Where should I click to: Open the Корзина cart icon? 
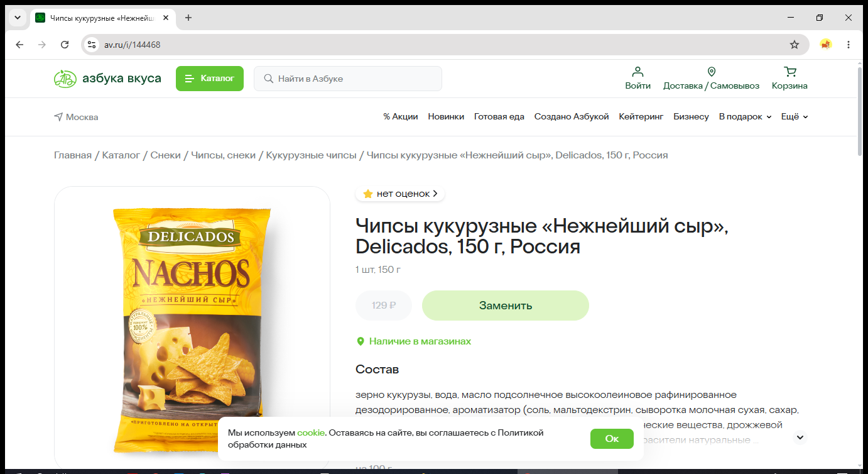[789, 79]
